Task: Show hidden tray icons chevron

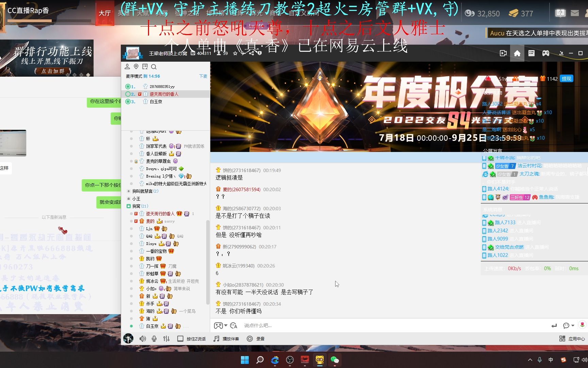Action: (x=530, y=360)
